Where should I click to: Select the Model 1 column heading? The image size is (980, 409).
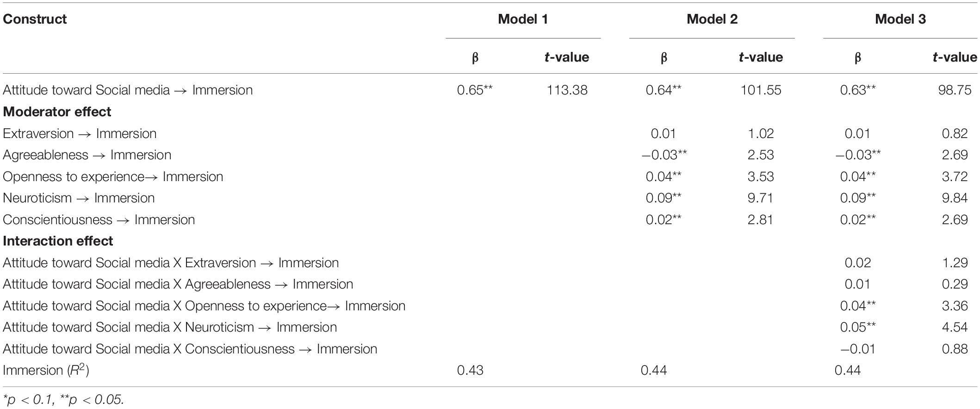(x=523, y=19)
